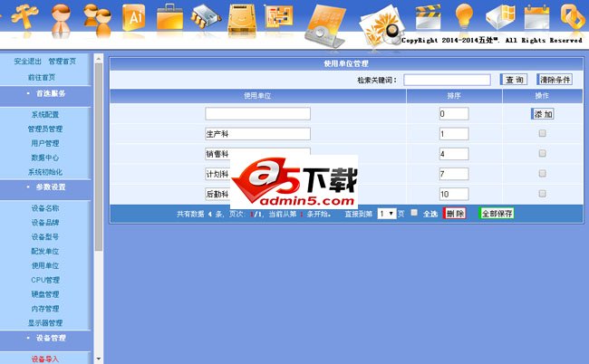Click the wrench tools icon in banner
This screenshot has height=364, width=589.
point(24,17)
